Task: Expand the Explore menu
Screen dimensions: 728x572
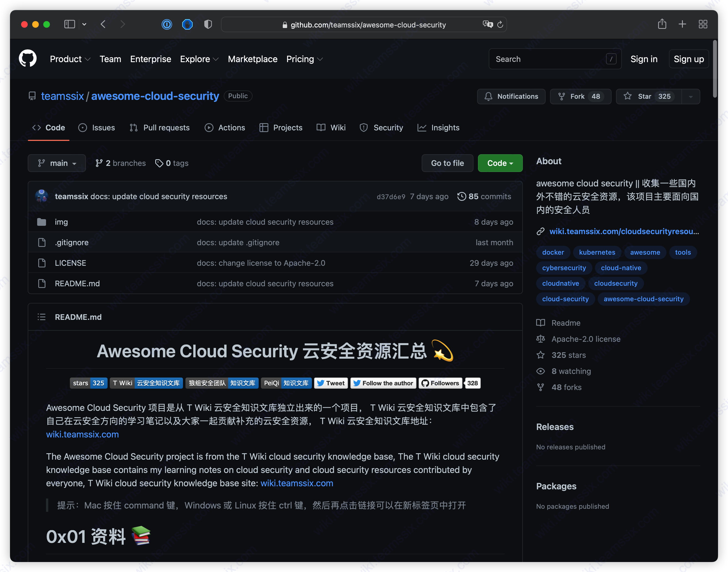Action: tap(199, 59)
